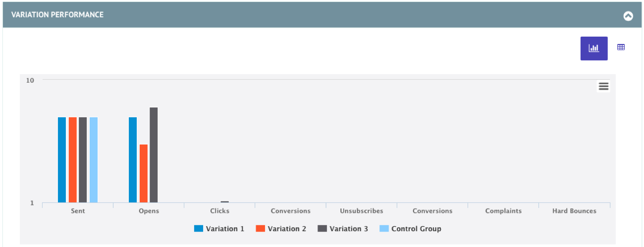Toggle Variation 3 legend series
This screenshot has width=644, height=247.
pos(349,229)
